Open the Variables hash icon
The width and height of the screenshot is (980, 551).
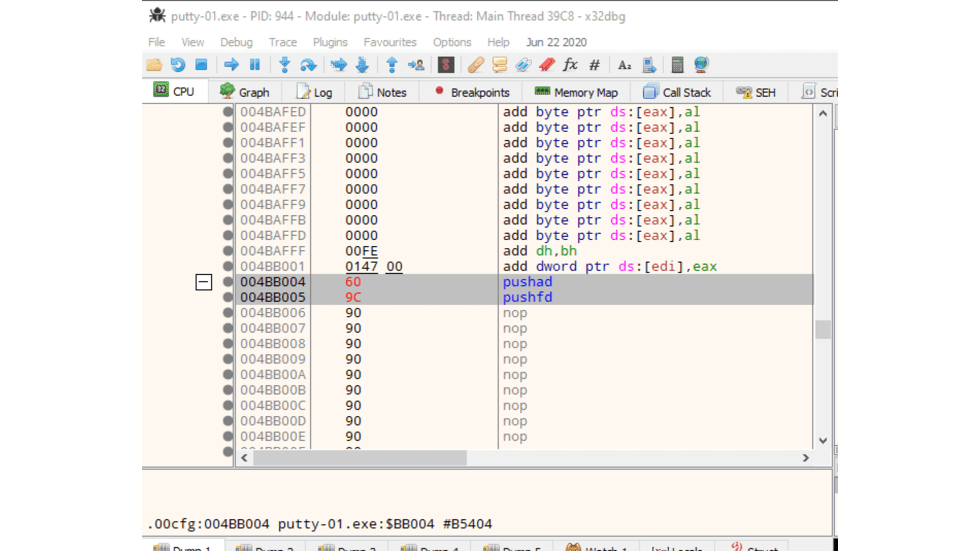[594, 65]
